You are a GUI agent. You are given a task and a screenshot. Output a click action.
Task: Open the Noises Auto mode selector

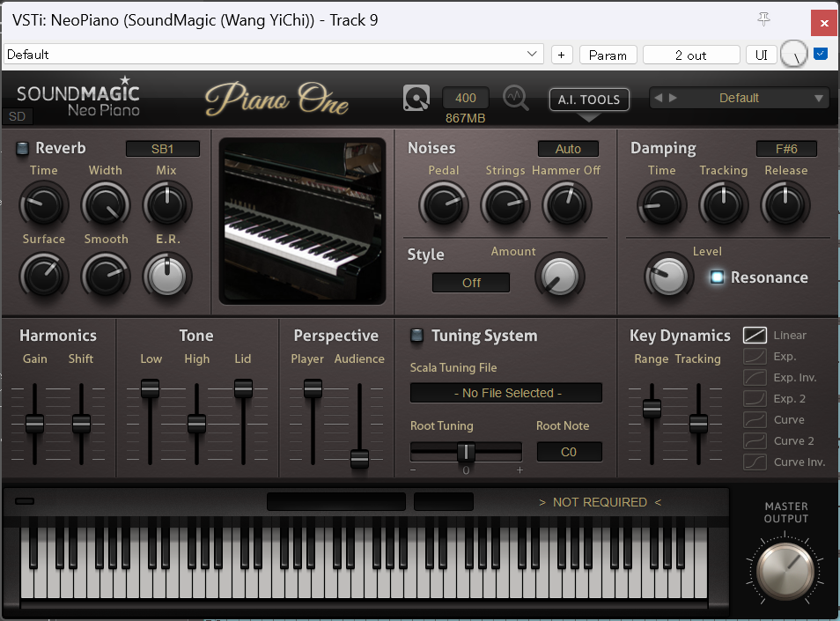tap(568, 148)
